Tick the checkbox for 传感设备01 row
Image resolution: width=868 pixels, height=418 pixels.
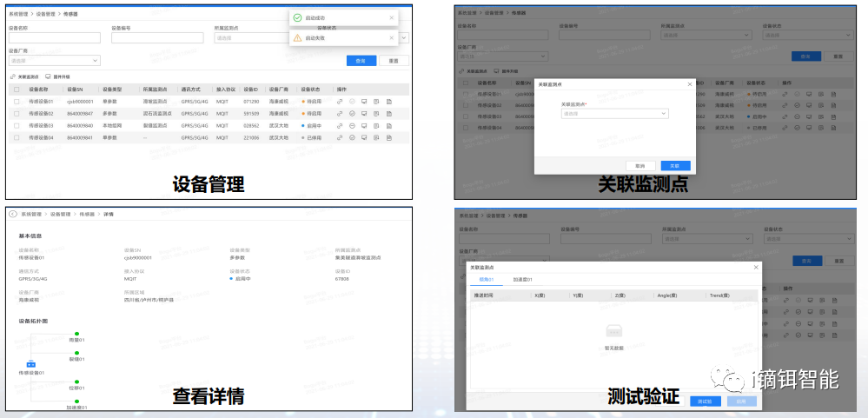(17, 102)
